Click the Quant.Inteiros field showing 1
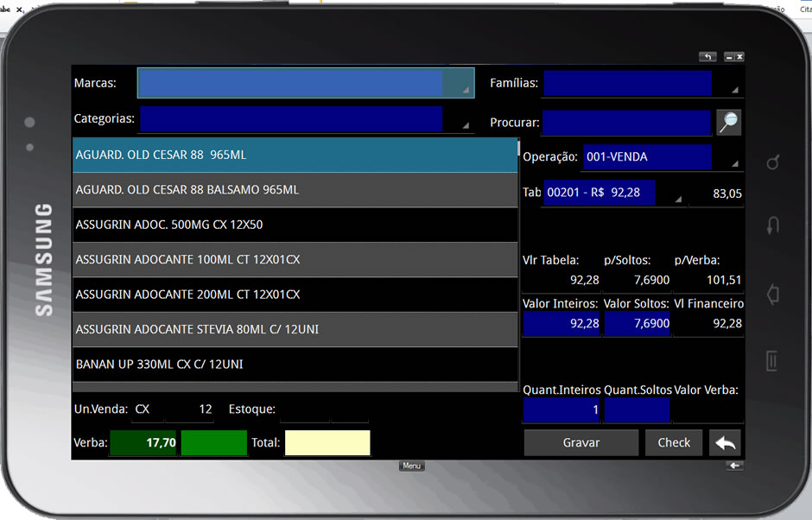This screenshot has height=520, width=812. 561,409
